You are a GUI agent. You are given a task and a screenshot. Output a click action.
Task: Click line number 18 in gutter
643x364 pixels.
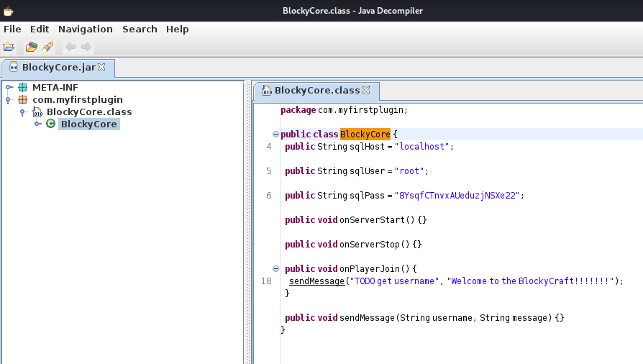[x=267, y=281]
